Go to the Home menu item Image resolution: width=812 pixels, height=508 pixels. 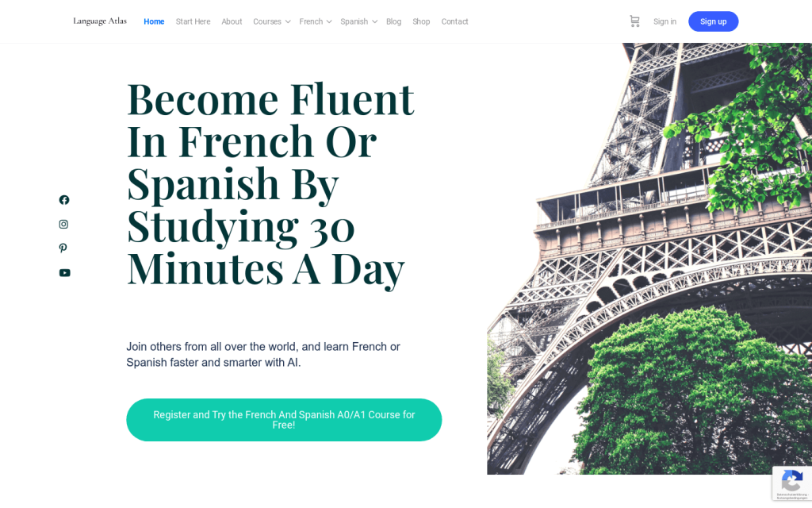[154, 21]
